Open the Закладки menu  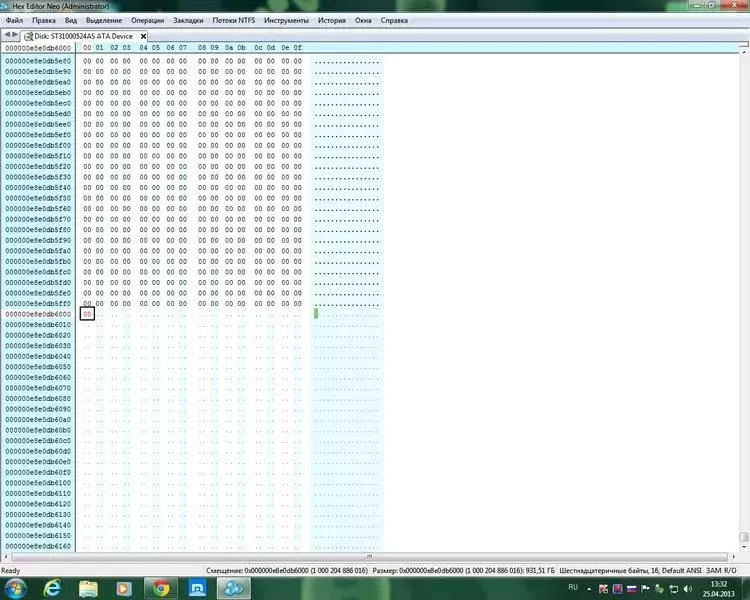188,21
